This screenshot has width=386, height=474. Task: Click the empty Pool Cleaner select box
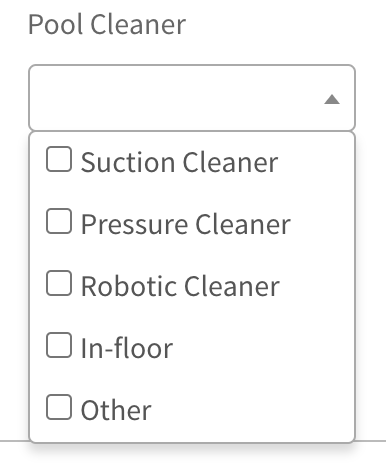(x=192, y=98)
